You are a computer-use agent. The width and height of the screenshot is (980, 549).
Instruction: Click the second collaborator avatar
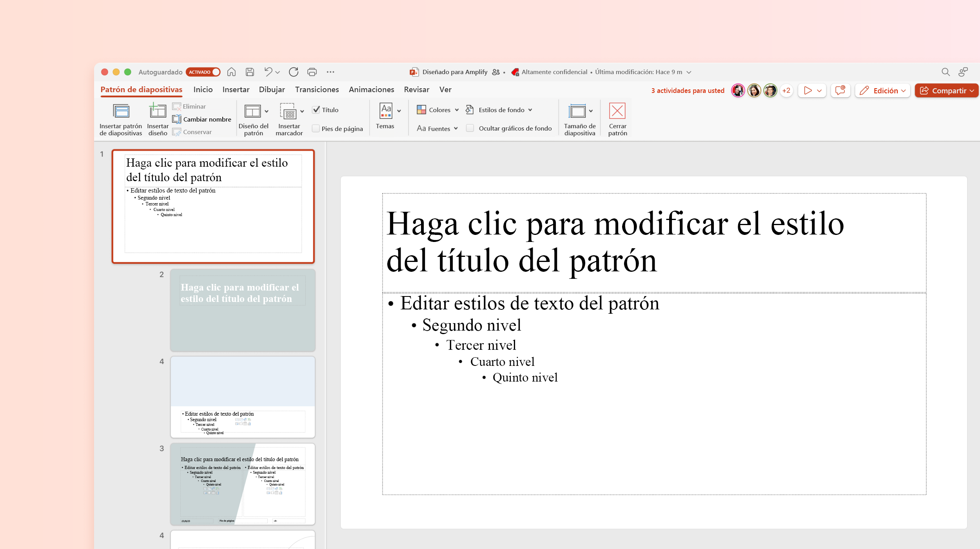754,91
